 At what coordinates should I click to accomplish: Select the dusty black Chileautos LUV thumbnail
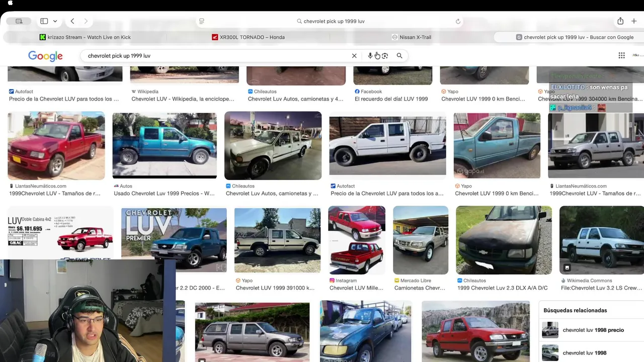[x=504, y=240]
